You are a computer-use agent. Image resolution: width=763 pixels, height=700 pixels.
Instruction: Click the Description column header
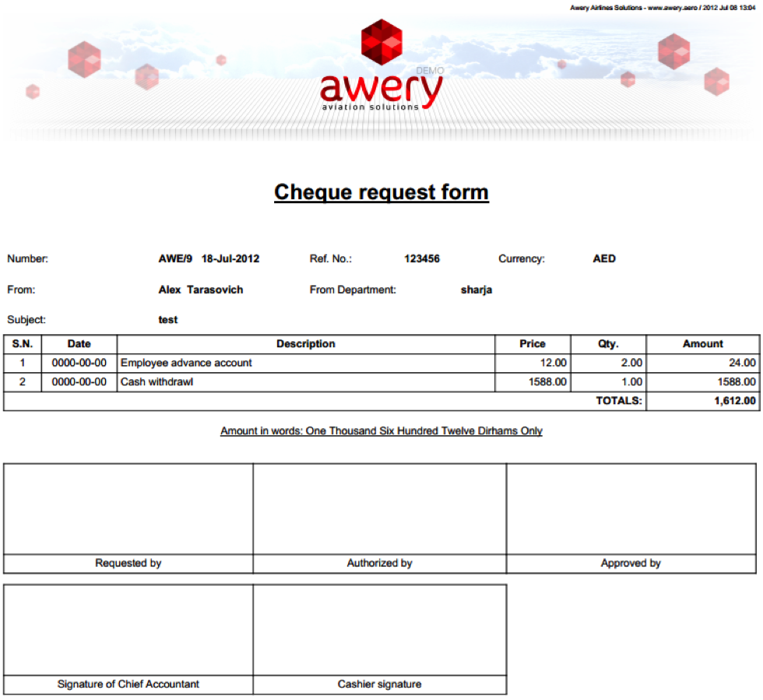(306, 343)
